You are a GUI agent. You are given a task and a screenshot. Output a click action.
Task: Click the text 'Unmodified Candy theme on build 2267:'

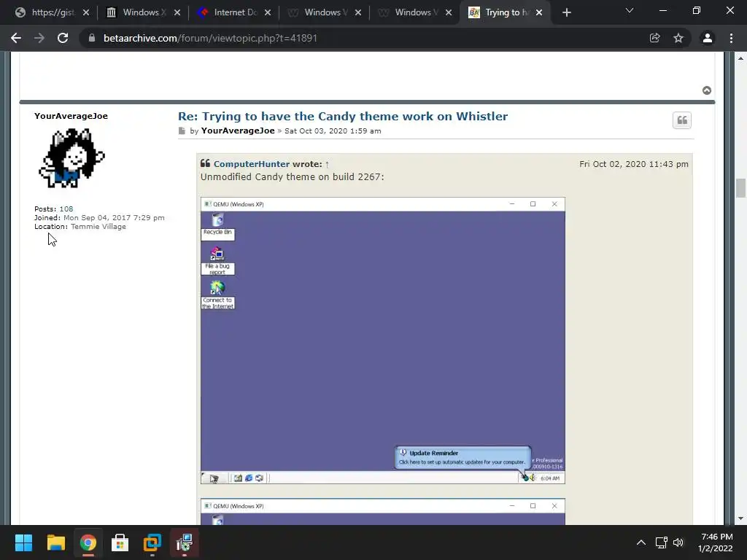[x=292, y=177]
